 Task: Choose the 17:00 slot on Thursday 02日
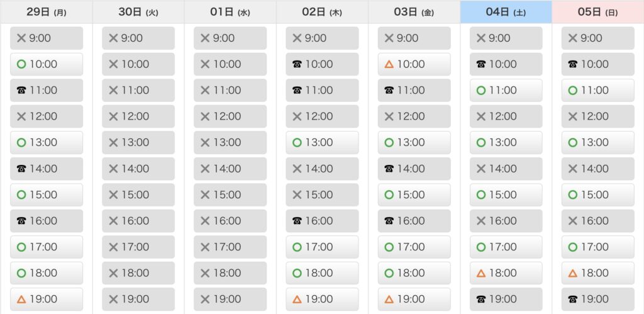click(x=322, y=247)
